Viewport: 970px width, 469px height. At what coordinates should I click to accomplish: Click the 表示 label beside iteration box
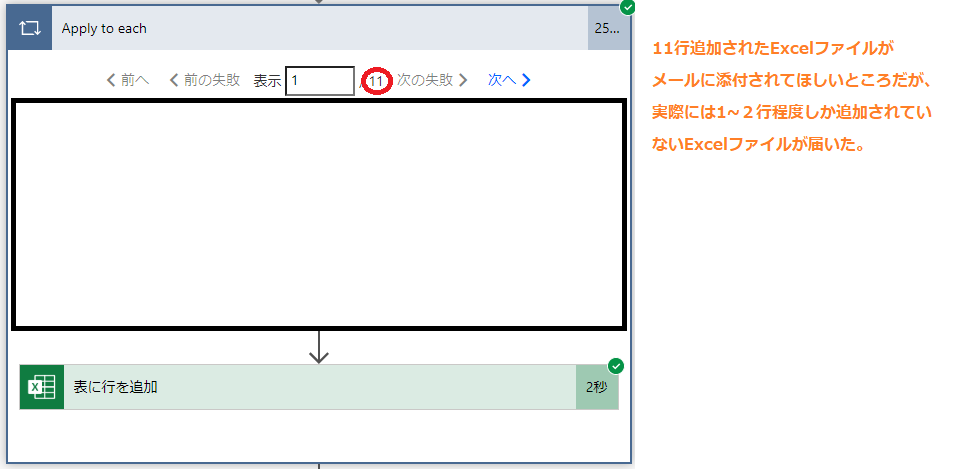point(267,81)
